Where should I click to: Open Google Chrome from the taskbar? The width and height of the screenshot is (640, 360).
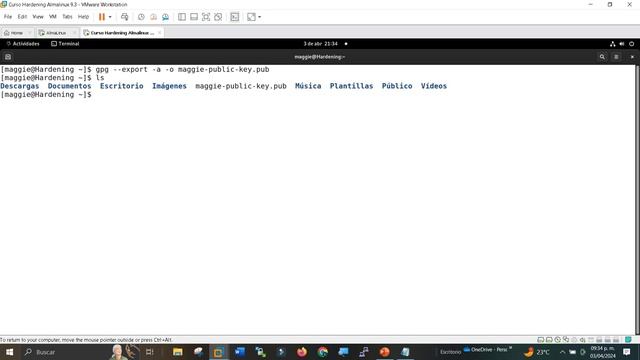click(322, 352)
